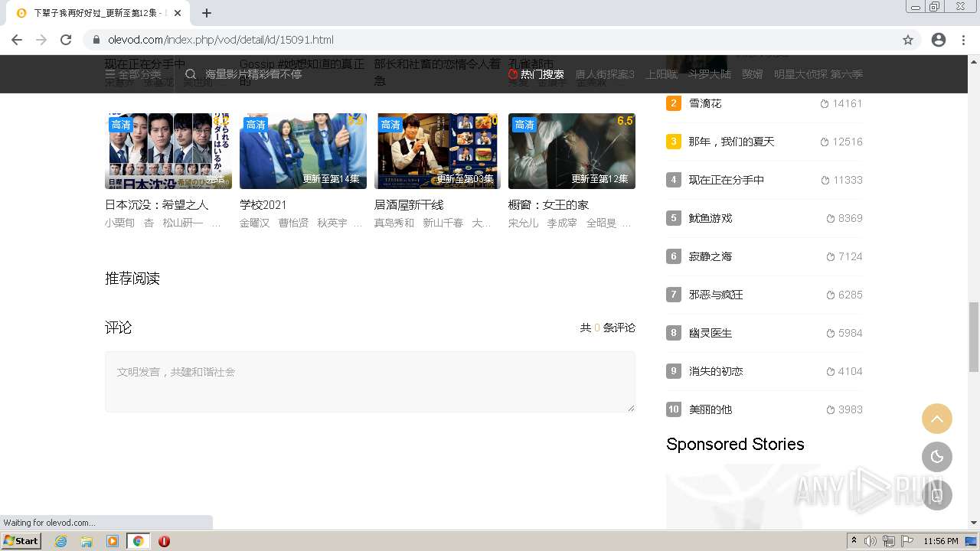980x551 pixels.
Task: Open File Explorer from the taskbar
Action: [87, 541]
